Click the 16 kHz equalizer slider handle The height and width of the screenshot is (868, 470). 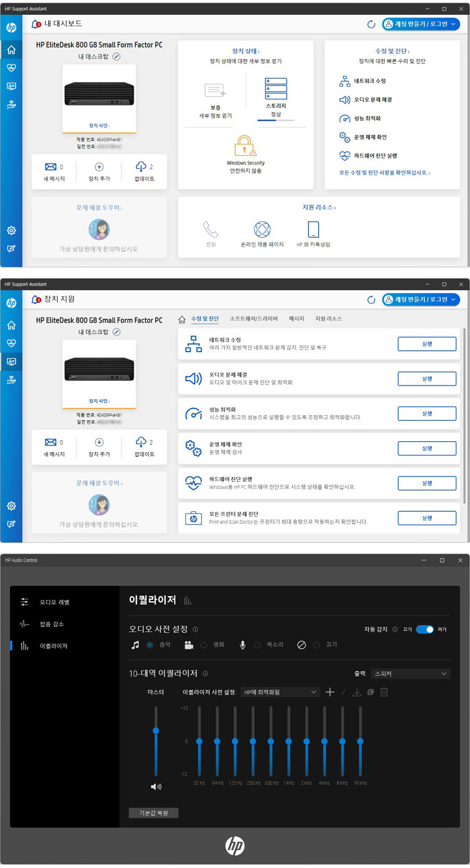click(360, 741)
